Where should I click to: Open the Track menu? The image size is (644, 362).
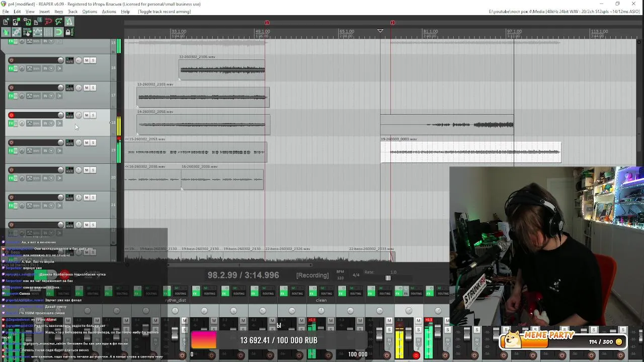pos(72,12)
